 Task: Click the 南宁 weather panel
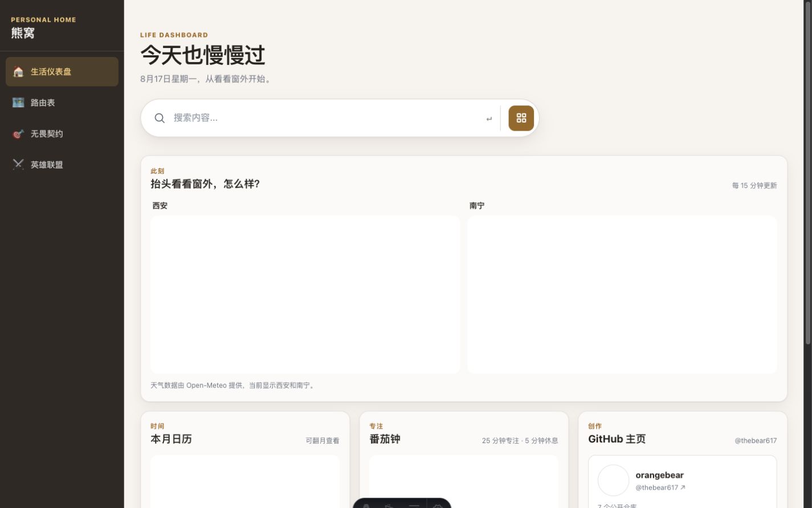[x=622, y=294]
